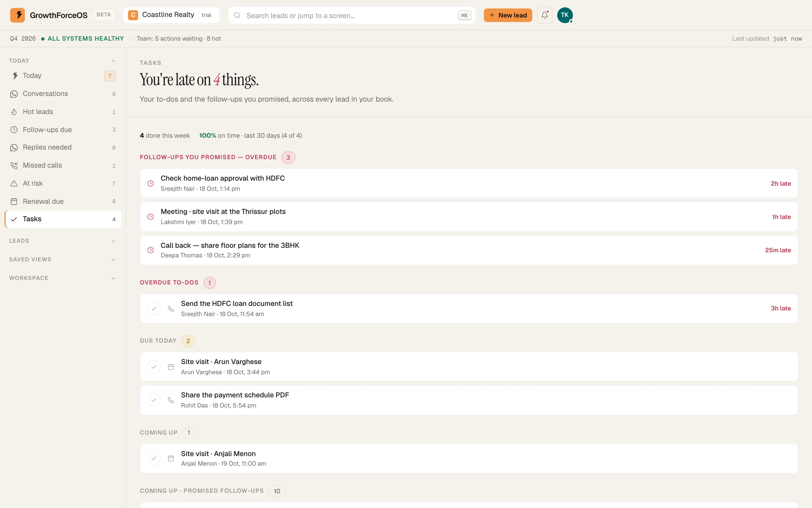The height and width of the screenshot is (508, 812).
Task: Click the Hot leads flame icon
Action: click(14, 112)
